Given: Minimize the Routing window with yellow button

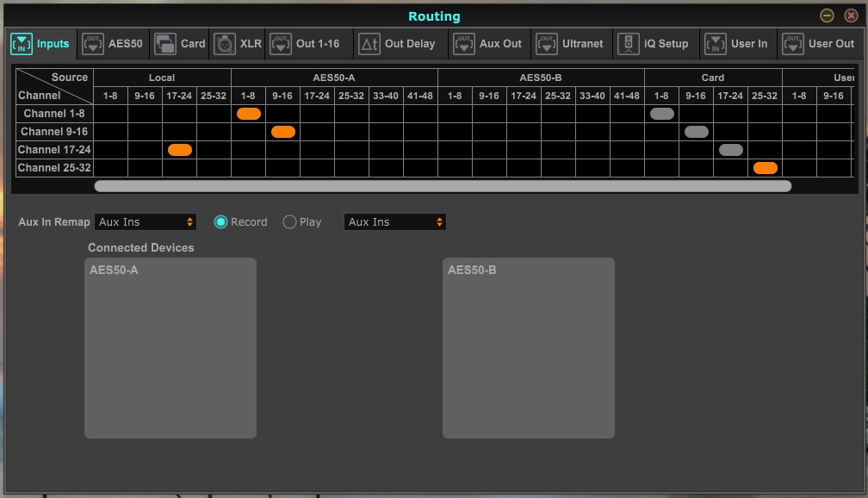Looking at the screenshot, I should [x=827, y=16].
